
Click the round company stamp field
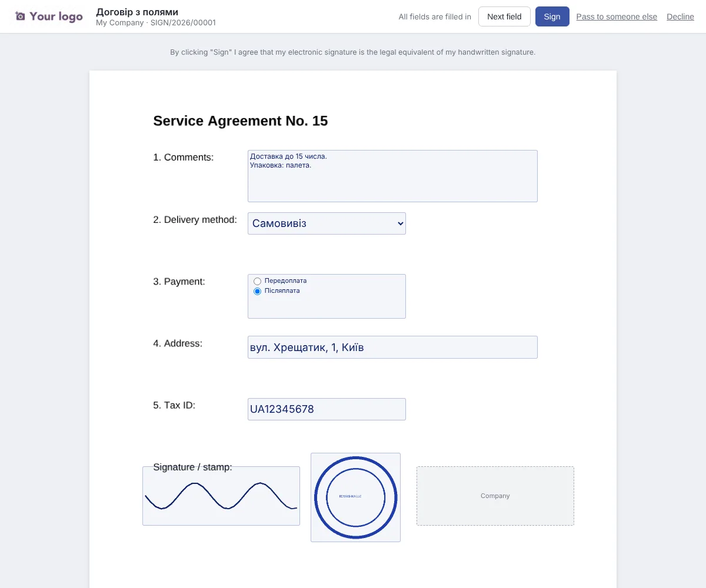click(x=355, y=497)
